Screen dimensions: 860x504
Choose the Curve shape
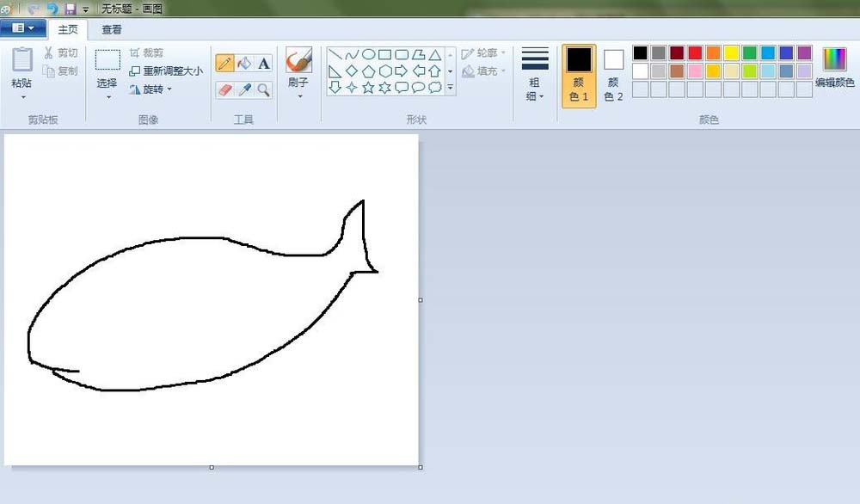(x=352, y=54)
